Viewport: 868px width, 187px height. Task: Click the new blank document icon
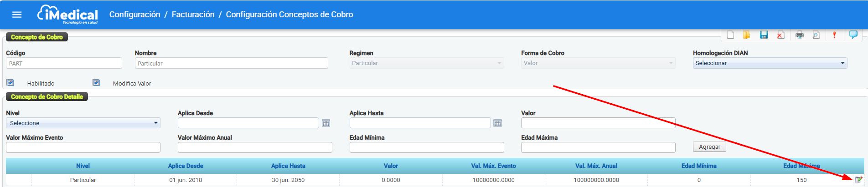[730, 35]
